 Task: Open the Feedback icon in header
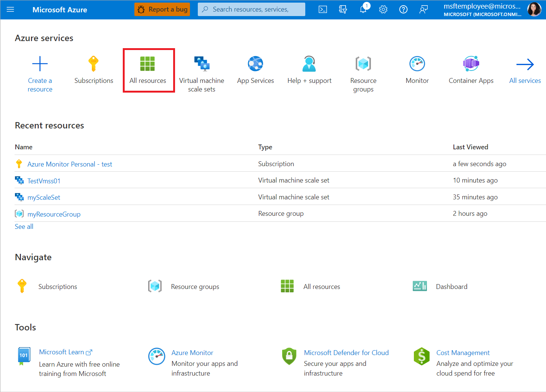(424, 9)
